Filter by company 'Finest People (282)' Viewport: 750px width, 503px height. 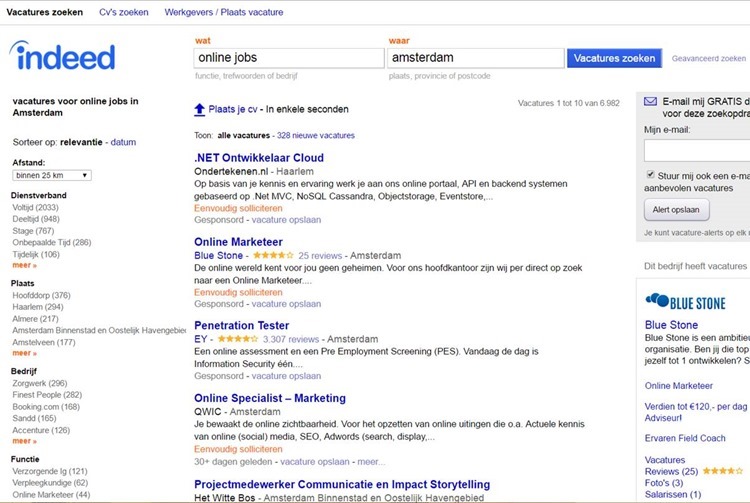point(47,395)
